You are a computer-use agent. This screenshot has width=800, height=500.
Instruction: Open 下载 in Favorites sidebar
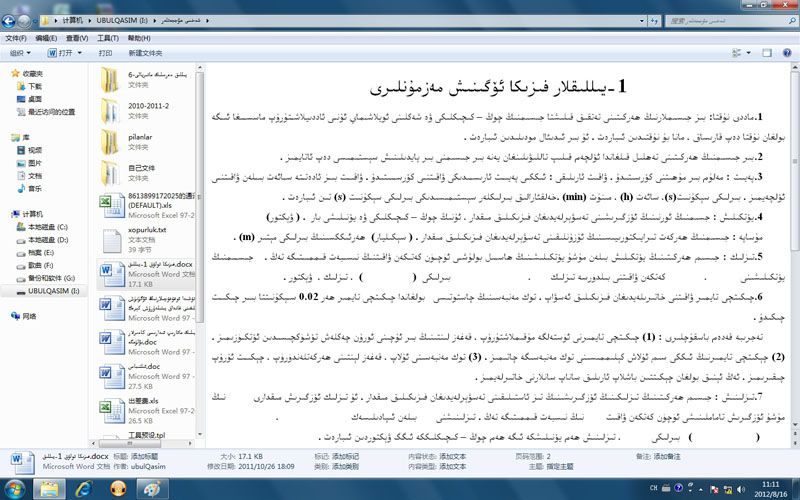[35, 86]
